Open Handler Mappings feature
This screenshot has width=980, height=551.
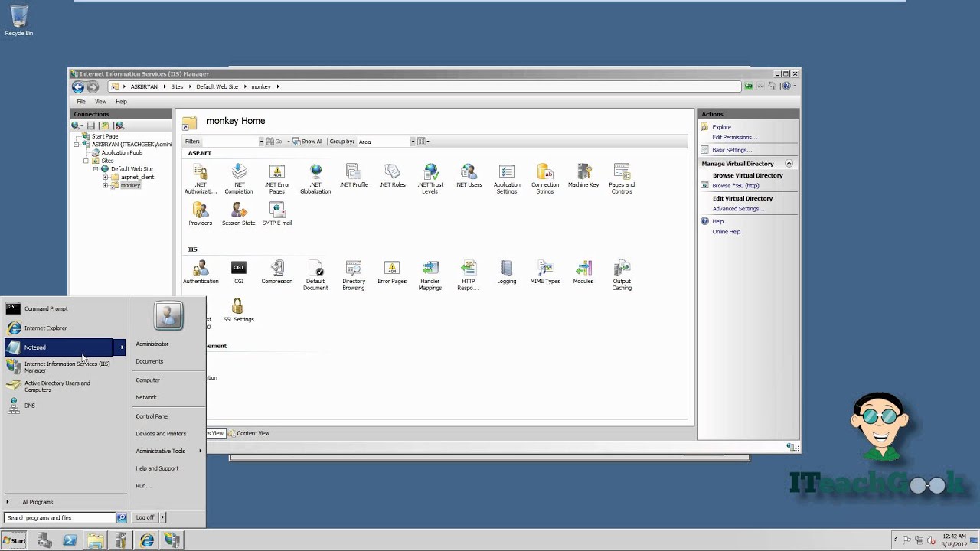pyautogui.click(x=430, y=275)
